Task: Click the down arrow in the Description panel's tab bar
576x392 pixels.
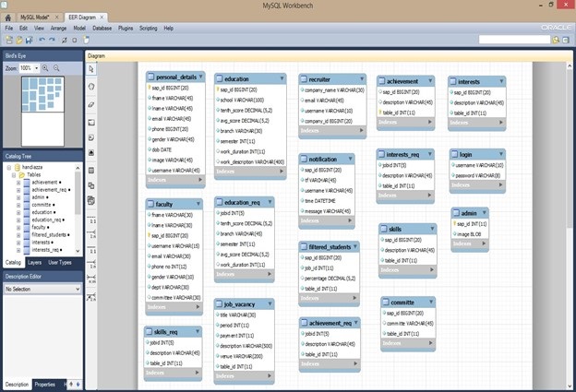Action: [78, 384]
